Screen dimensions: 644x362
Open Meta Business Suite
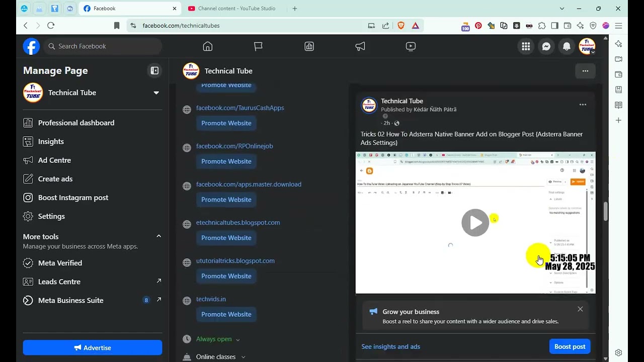pos(93,300)
